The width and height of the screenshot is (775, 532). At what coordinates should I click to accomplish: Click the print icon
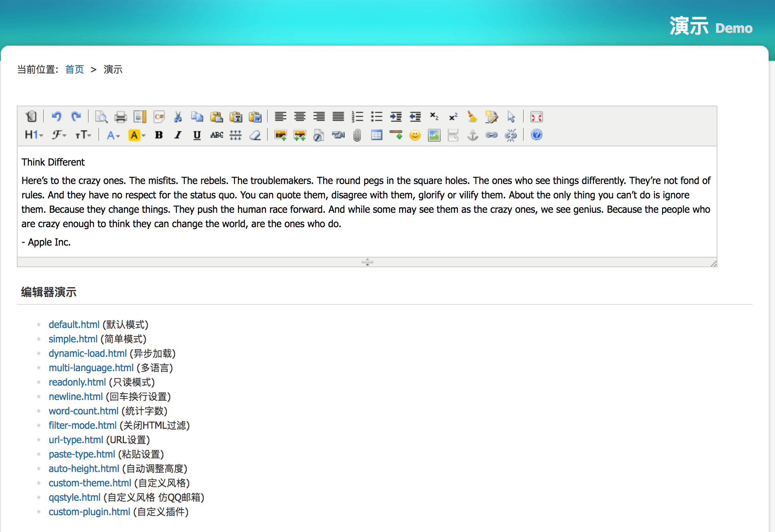pos(120,117)
